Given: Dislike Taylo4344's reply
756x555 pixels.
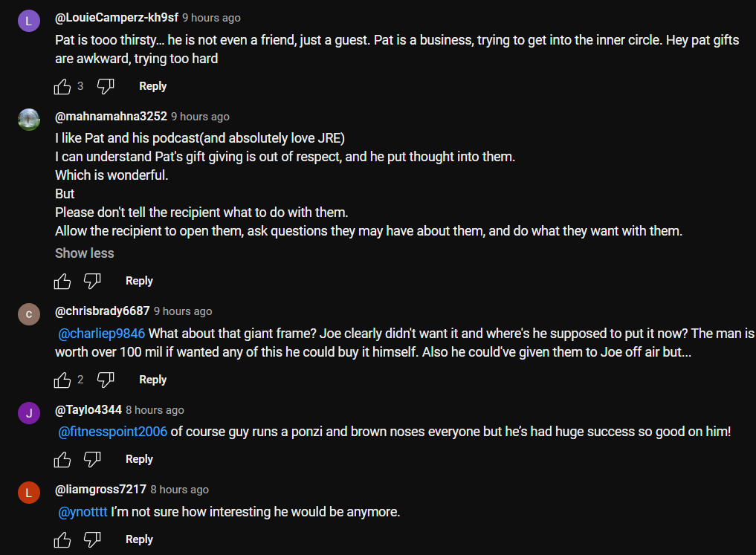Looking at the screenshot, I should (x=92, y=460).
